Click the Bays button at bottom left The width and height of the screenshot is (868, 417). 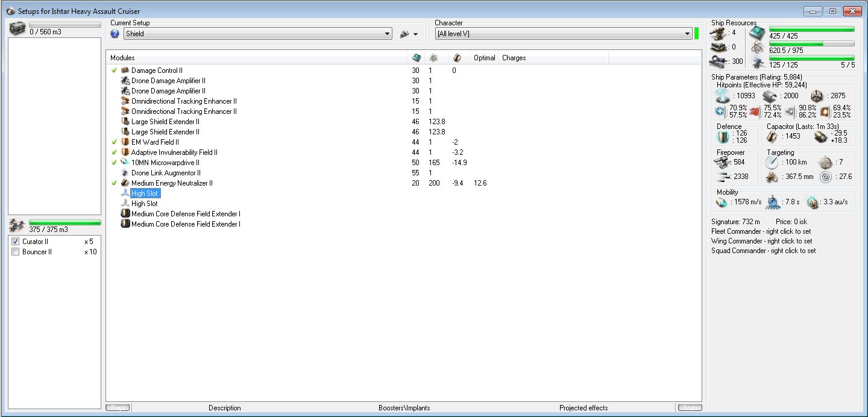click(x=118, y=408)
